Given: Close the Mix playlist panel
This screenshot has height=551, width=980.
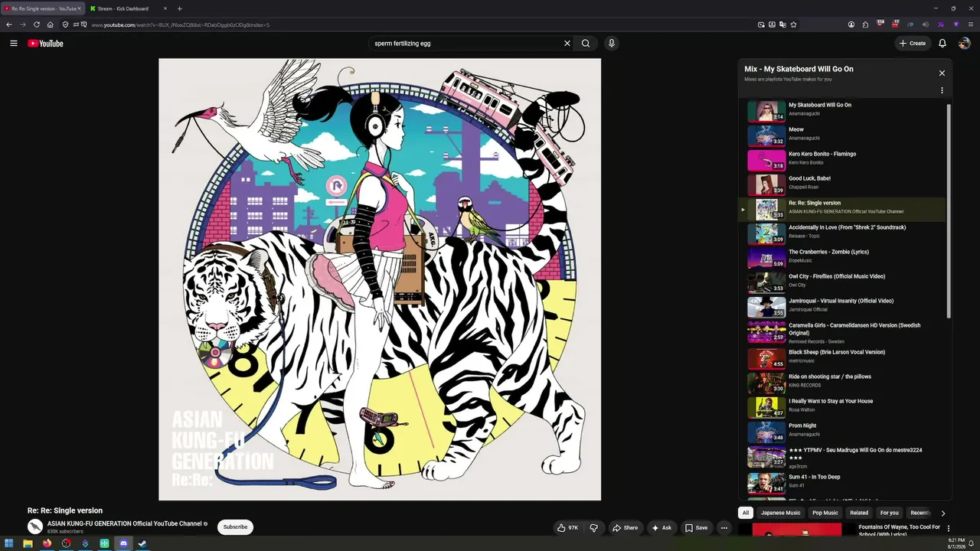Looking at the screenshot, I should click(x=942, y=73).
